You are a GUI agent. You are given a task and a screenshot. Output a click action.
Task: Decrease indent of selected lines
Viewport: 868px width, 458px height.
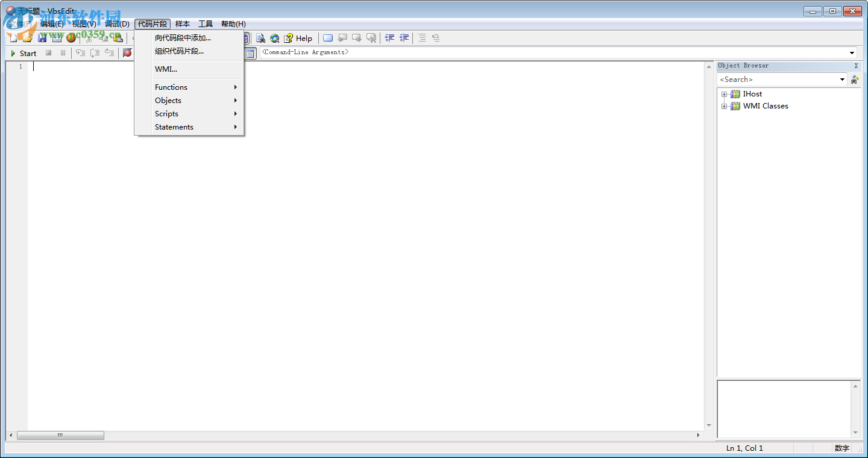[404, 38]
